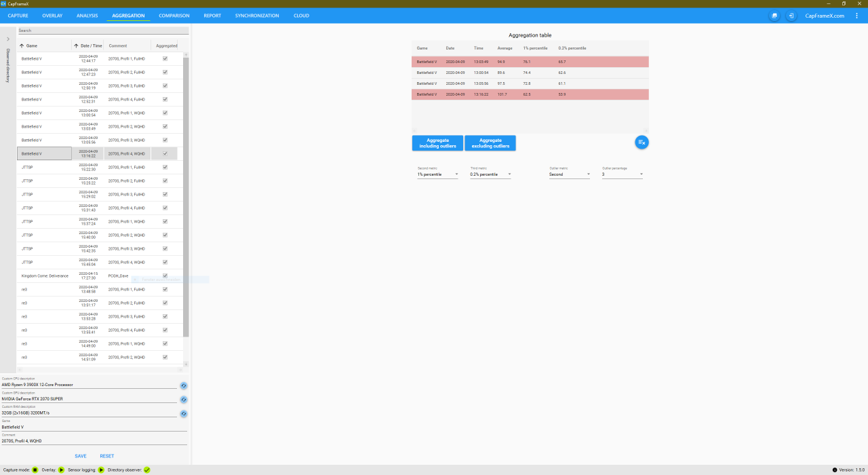
Task: Select aggregation row with average 97.5
Action: coord(530,83)
